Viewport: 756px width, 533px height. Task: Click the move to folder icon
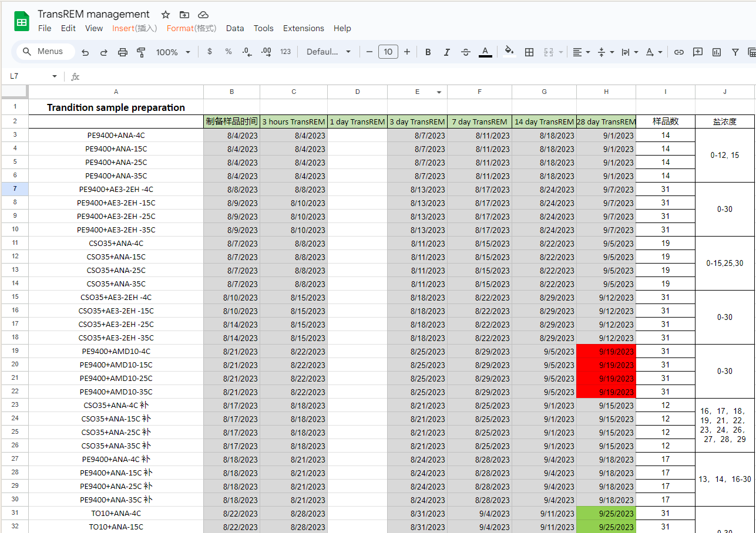click(x=184, y=15)
